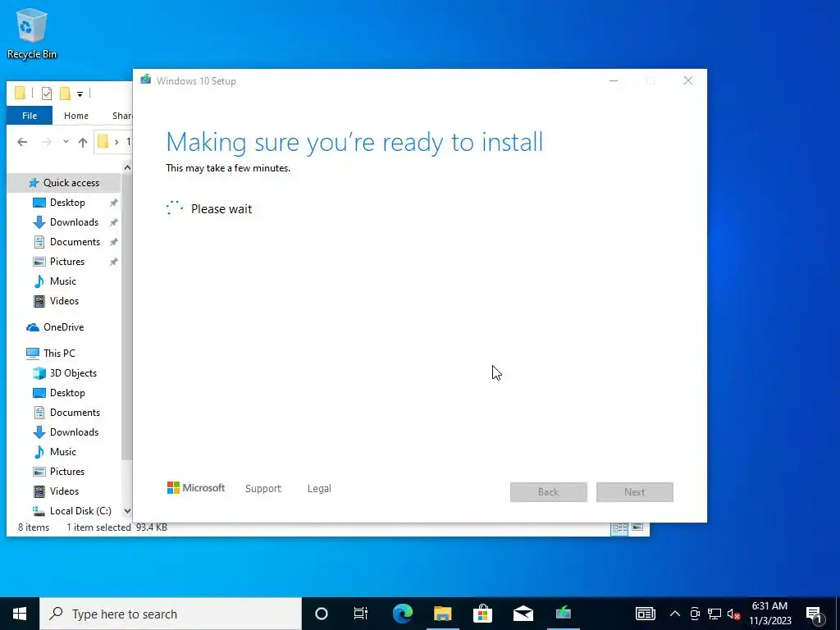The image size is (840, 630).
Task: Open the recent locations dropdown chevron
Action: click(66, 142)
